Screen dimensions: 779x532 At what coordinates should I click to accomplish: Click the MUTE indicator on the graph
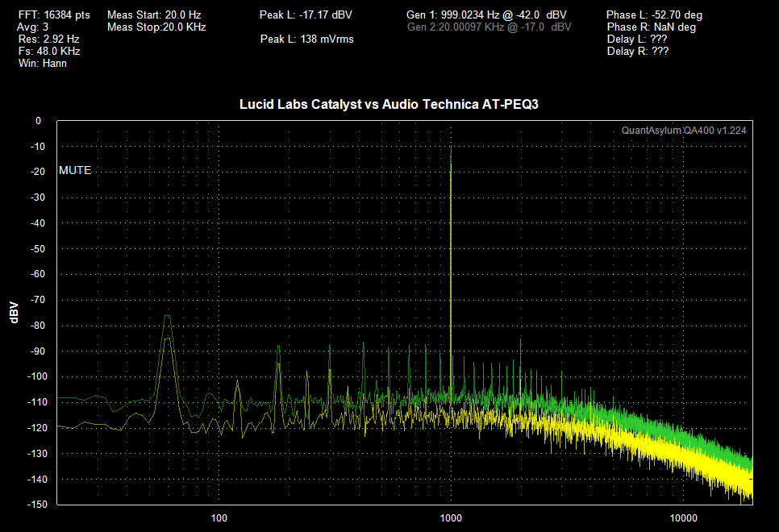(75, 170)
